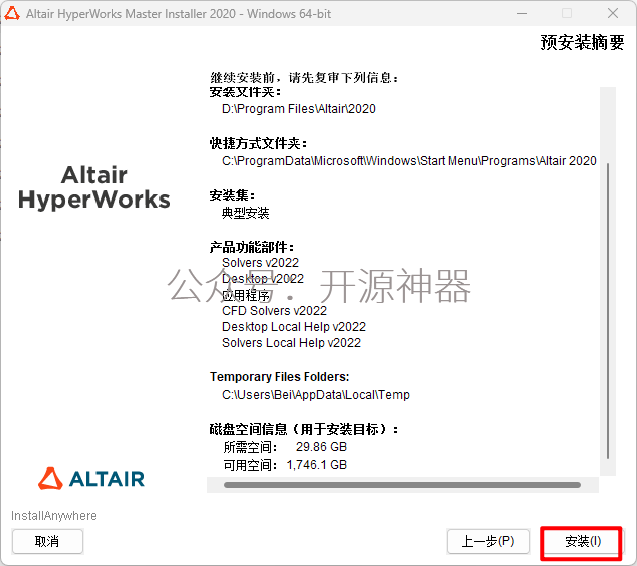Click the 典型安装 install set text
The image size is (637, 566).
(x=245, y=213)
